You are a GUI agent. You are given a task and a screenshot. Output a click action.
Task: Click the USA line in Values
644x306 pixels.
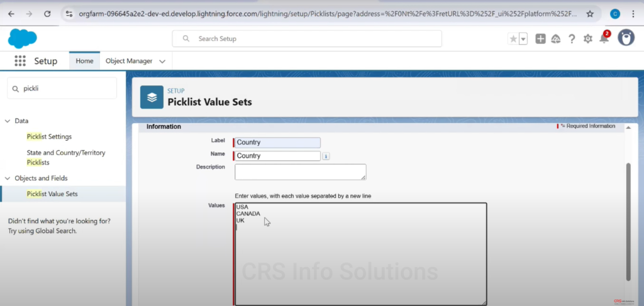[x=242, y=207]
